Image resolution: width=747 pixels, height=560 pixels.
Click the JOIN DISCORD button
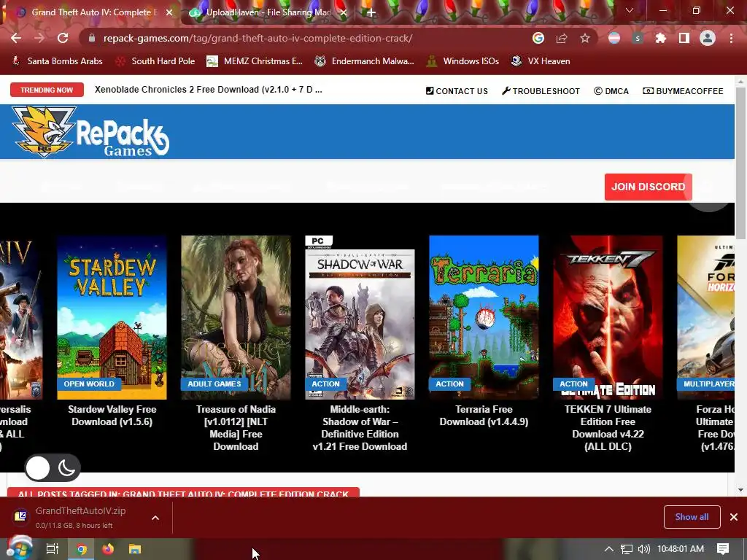[x=648, y=187]
